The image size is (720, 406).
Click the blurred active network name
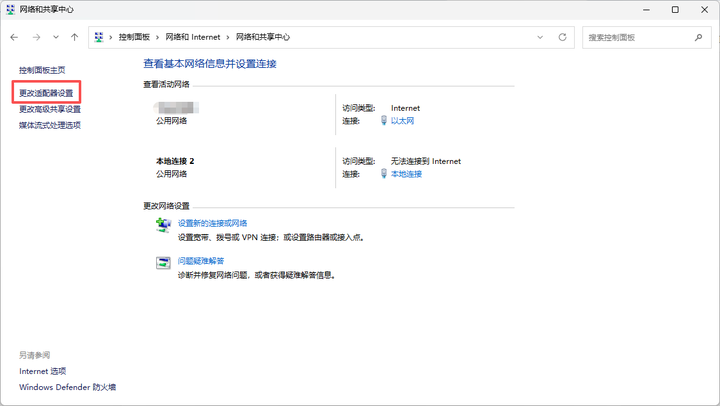(176, 108)
